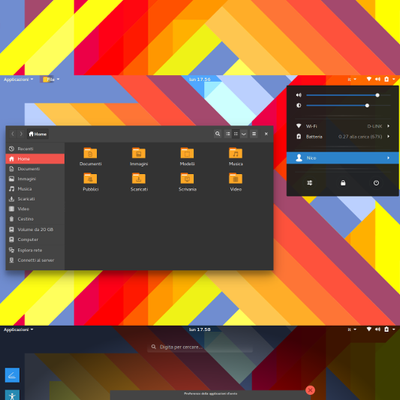The image size is (400, 400).
Task: Open Video in the Files sidebar
Action: [x=35, y=209]
